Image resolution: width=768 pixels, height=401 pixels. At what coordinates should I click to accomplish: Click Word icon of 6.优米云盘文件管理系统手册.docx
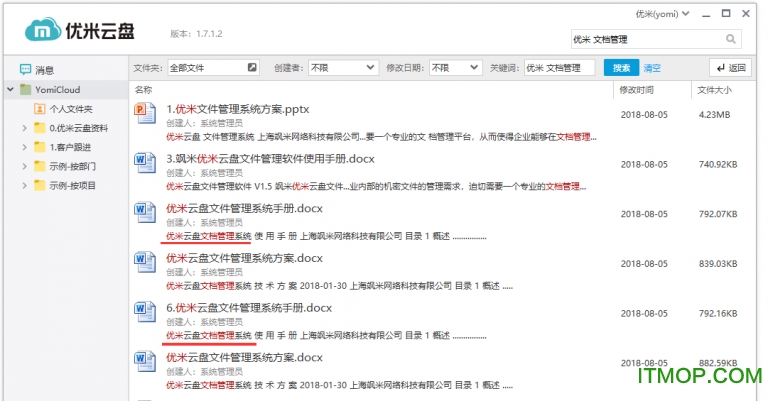(x=145, y=311)
